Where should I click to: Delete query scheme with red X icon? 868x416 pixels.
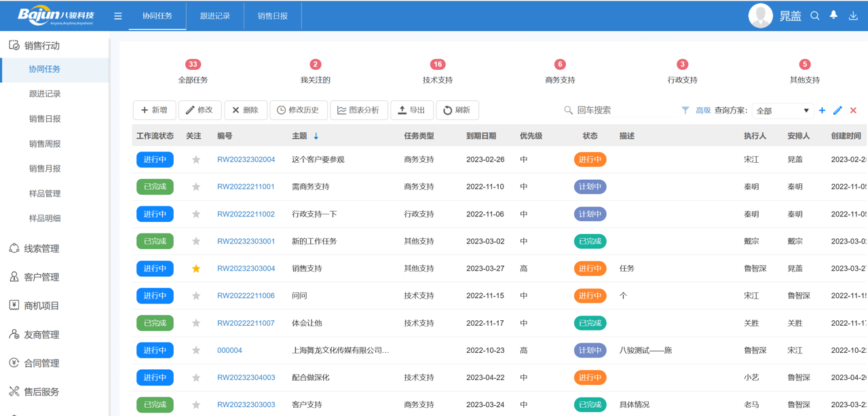pyautogui.click(x=853, y=110)
